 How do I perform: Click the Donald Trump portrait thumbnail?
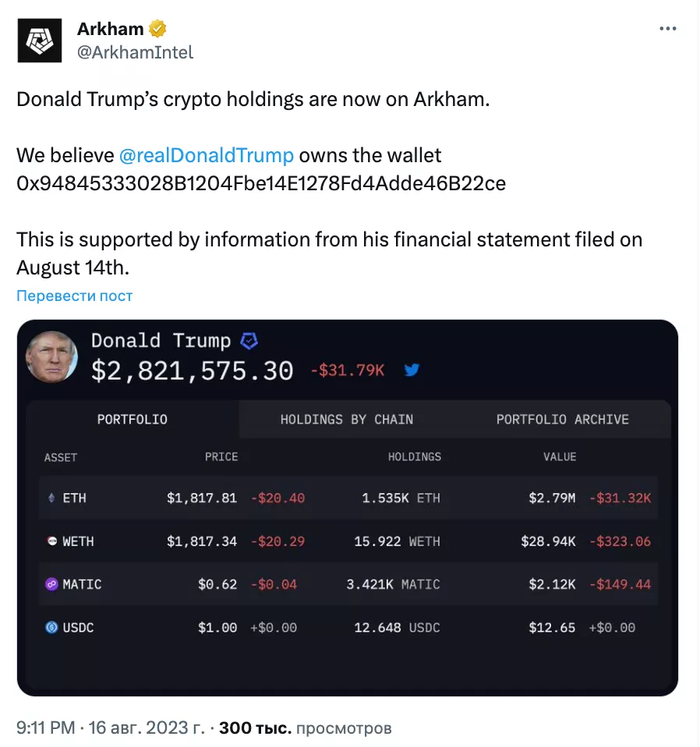[x=52, y=356]
